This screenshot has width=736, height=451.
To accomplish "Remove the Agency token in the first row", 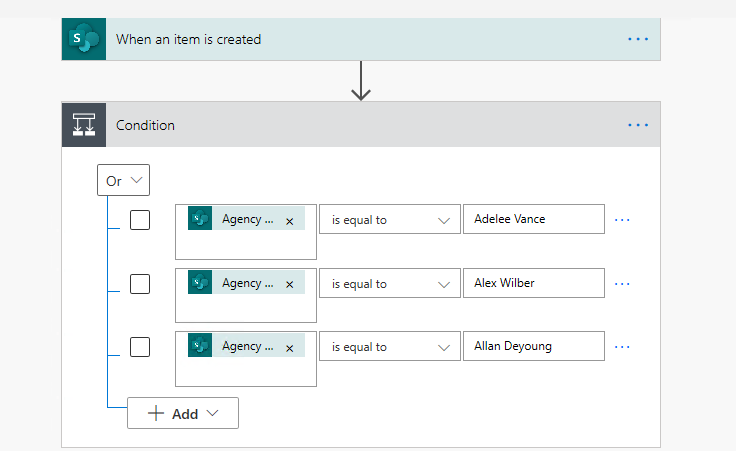I will (290, 221).
